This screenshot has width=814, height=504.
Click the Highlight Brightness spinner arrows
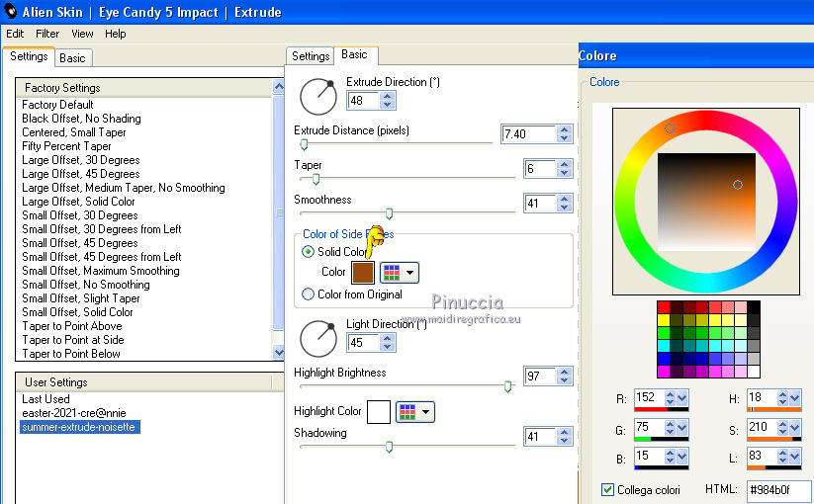pos(565,376)
